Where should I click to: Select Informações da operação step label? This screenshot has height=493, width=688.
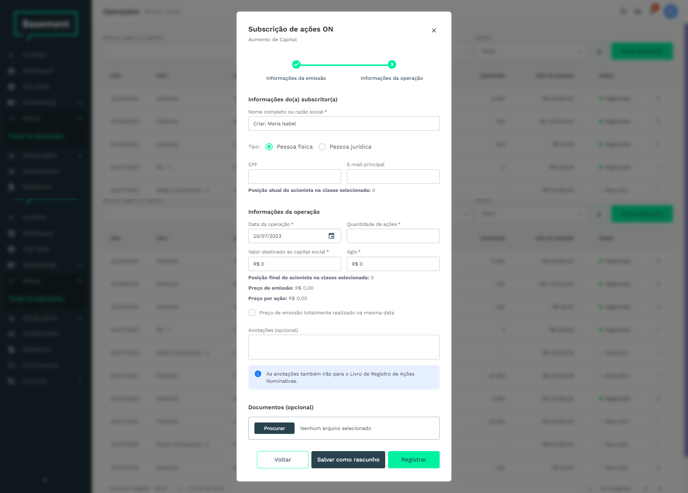tap(392, 78)
